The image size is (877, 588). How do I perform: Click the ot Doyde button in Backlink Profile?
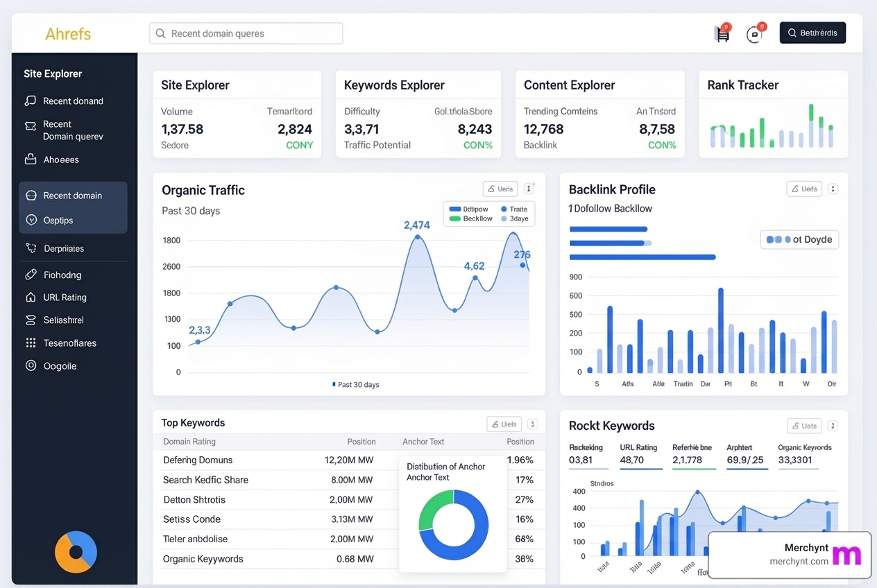(799, 239)
